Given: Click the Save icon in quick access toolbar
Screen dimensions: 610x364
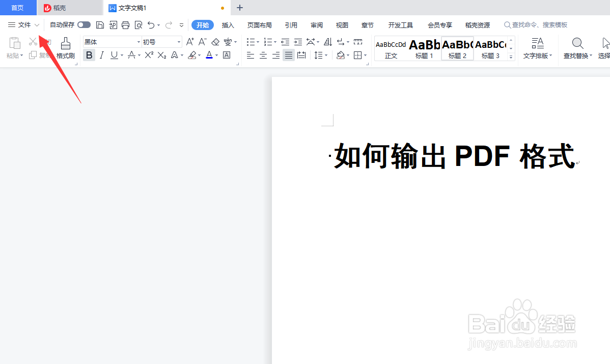Looking at the screenshot, I should pyautogui.click(x=100, y=24).
